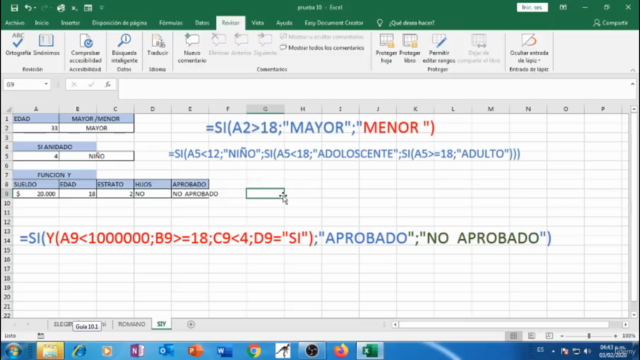Click cell B2 containing MAYOR
The width and height of the screenshot is (640, 360).
coord(96,128)
